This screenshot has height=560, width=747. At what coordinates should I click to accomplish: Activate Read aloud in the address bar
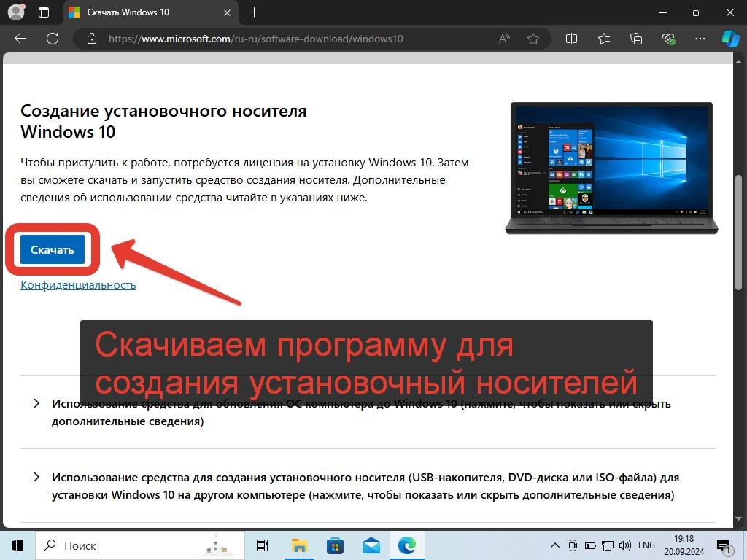pyautogui.click(x=504, y=39)
